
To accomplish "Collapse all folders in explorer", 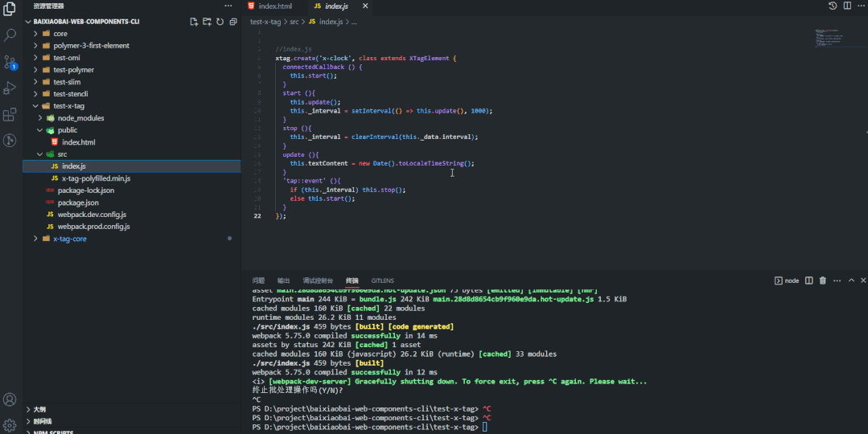I will click(233, 22).
